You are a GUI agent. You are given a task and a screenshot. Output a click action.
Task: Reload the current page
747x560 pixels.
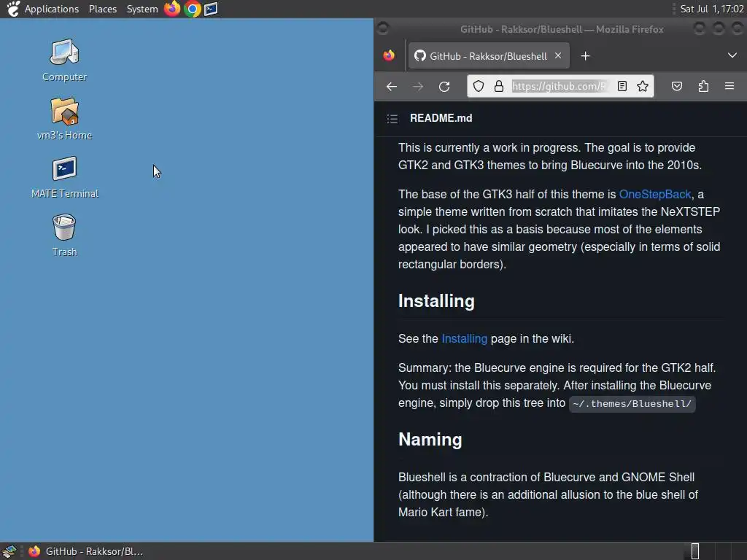[444, 86]
